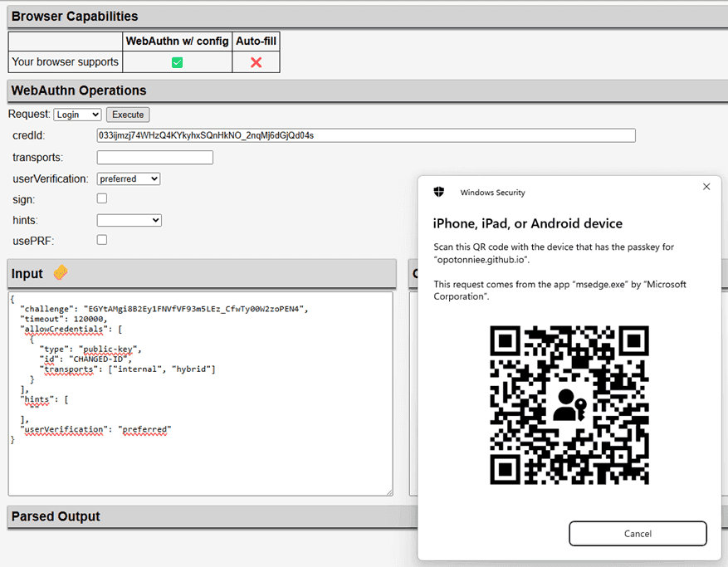Click "Your browser supports" table cell
Screen dimensions: 728x567
click(65, 61)
